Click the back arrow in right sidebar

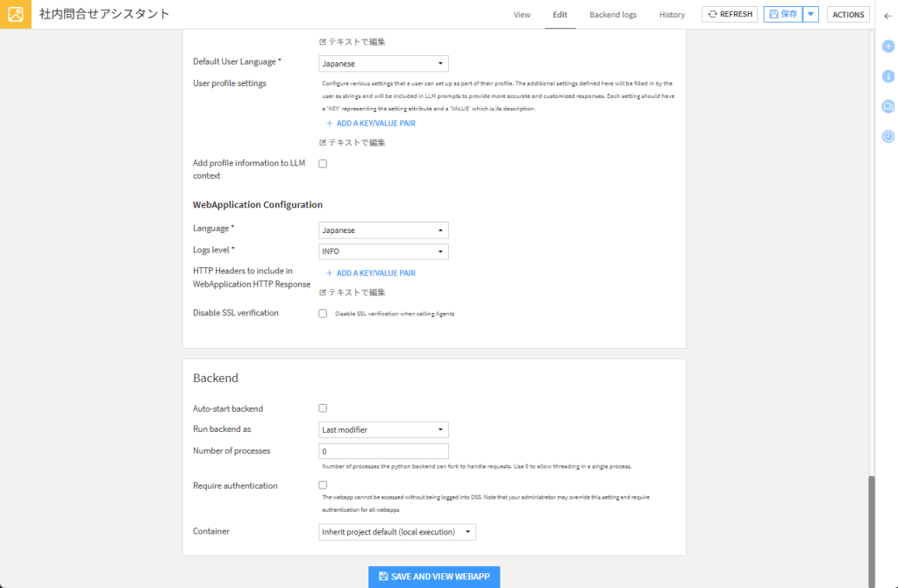[x=887, y=15]
